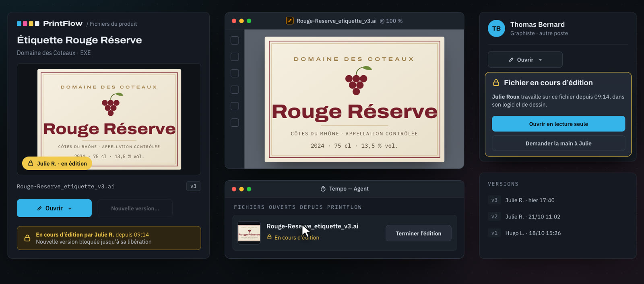Click the third tool button in the editor sidebar
The height and width of the screenshot is (284, 644).
pos(235,73)
